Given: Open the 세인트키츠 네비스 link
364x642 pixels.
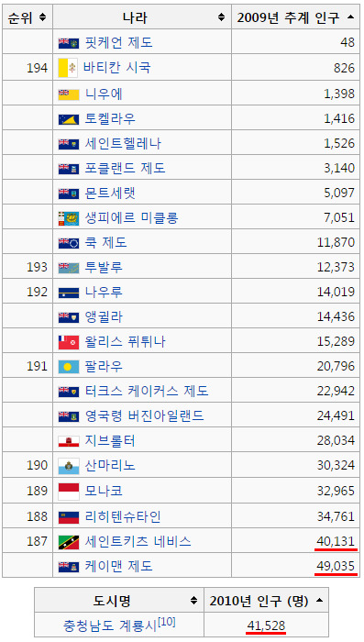Looking at the screenshot, I should [138, 542].
